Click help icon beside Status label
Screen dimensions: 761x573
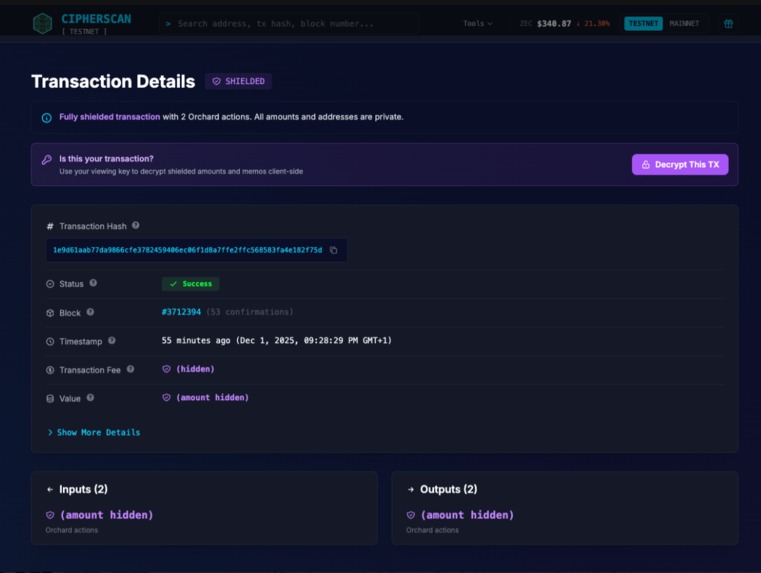click(x=93, y=283)
